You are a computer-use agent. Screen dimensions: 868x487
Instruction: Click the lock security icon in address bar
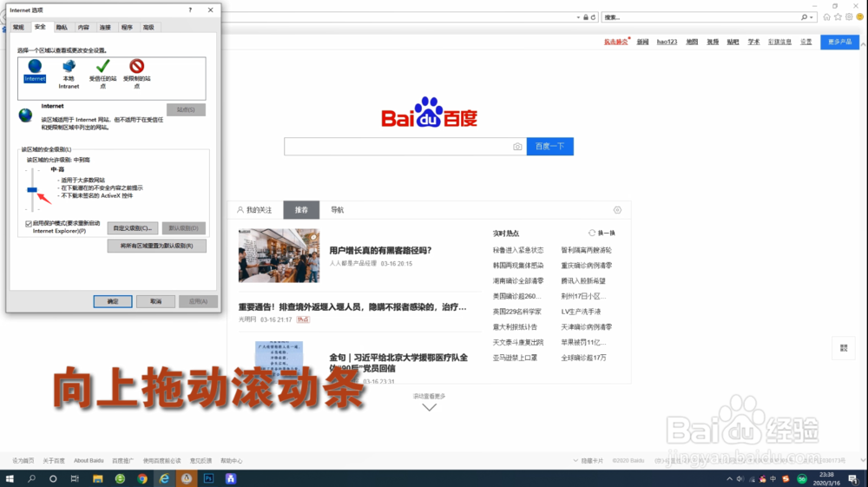[x=586, y=17]
